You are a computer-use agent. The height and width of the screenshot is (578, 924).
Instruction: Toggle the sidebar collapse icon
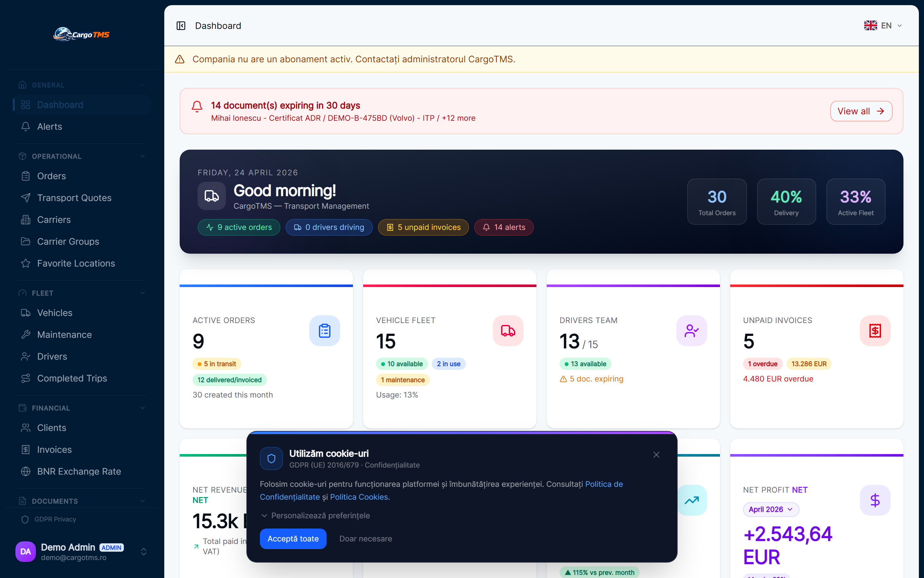[x=181, y=26]
